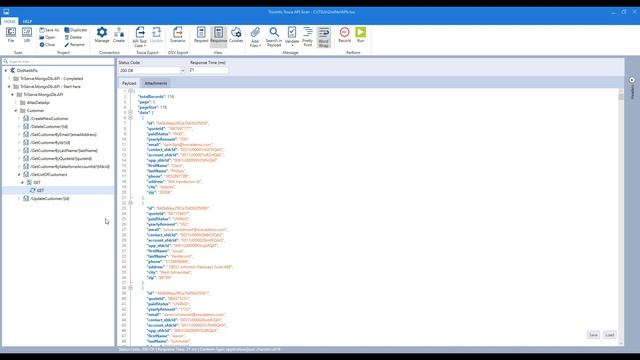Select the highlighted GET message item
This screenshot has height=360, width=640.
[40, 191]
